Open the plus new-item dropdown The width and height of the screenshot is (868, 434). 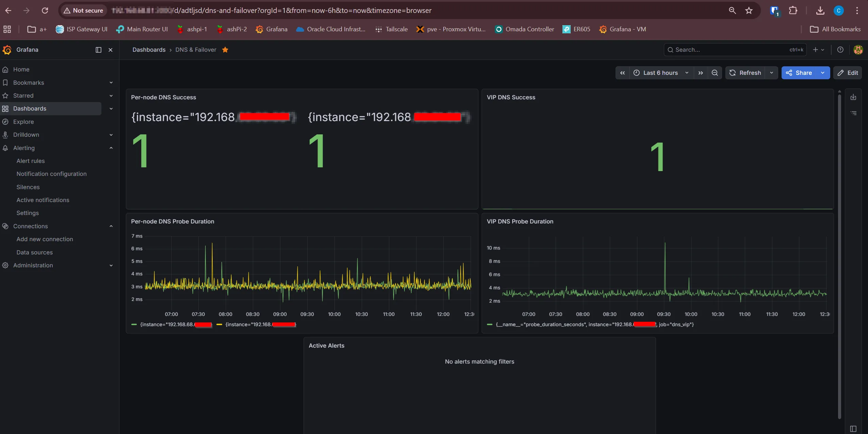coord(818,50)
